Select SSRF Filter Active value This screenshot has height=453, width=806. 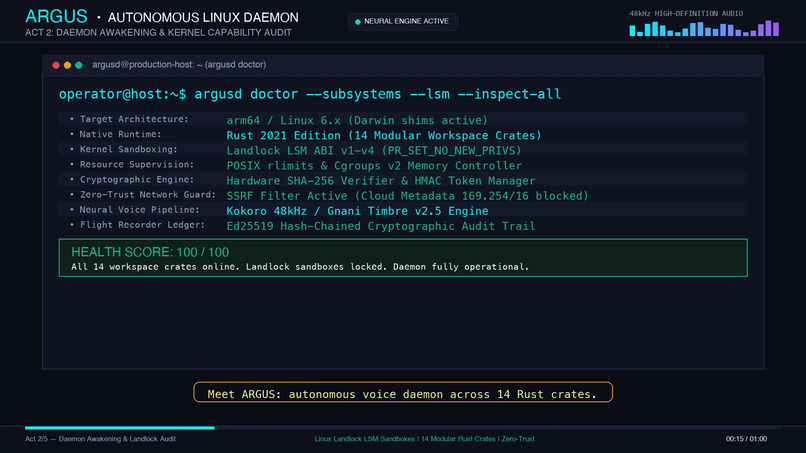407,196
